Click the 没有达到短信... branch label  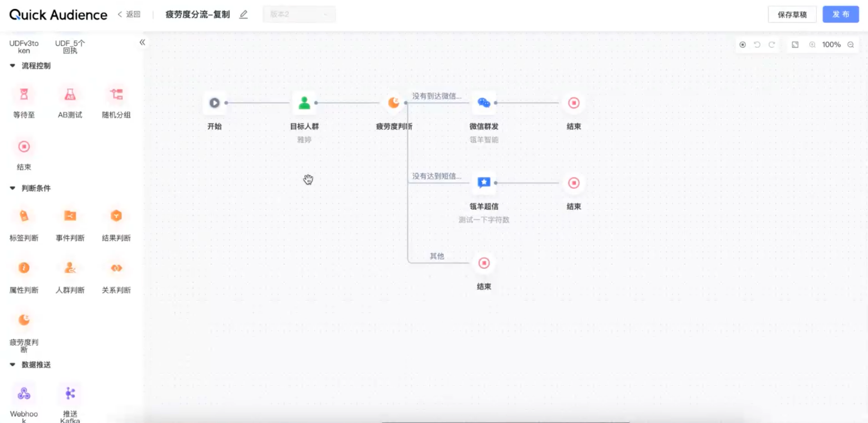coord(437,176)
